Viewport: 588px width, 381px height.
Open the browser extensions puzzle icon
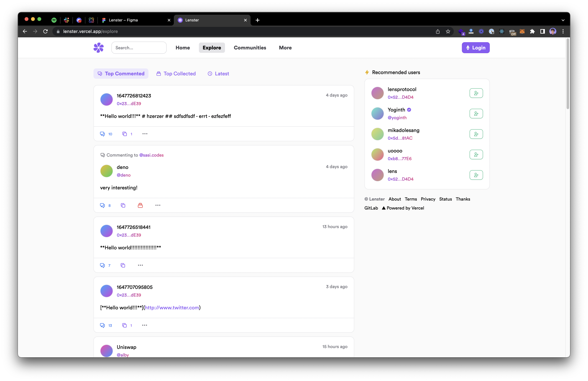coord(532,31)
